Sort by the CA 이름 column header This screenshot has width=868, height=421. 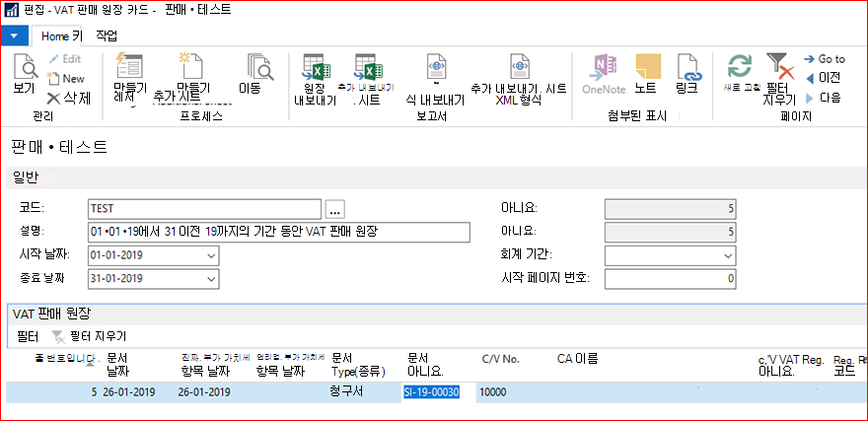577,359
